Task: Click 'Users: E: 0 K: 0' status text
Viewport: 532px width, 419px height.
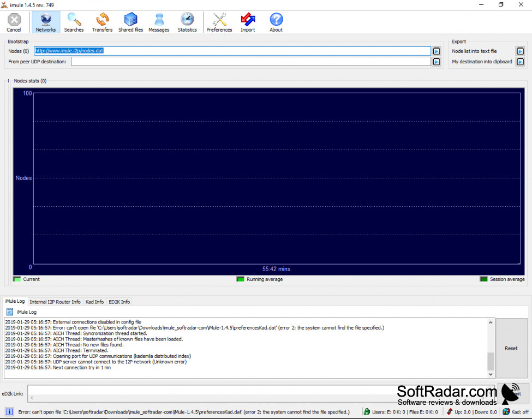Action: click(x=388, y=412)
